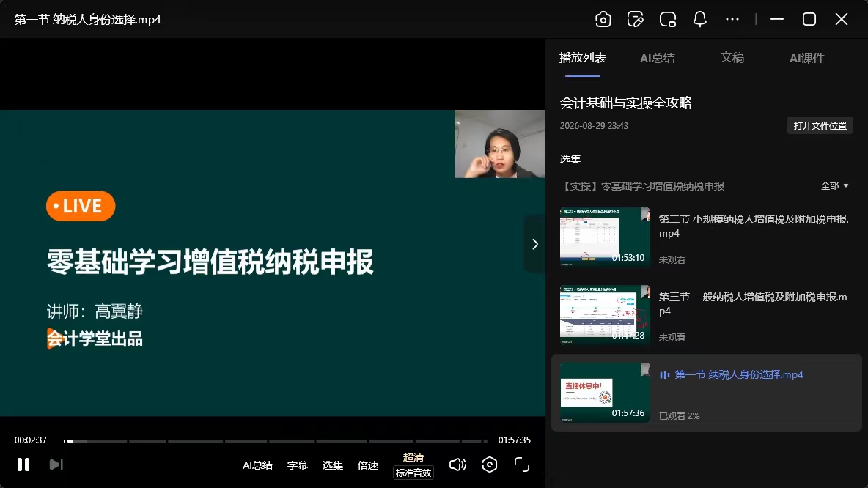Screen dimensions: 868x488
Task: Click the AI总结 button in control bar
Action: tap(257, 465)
